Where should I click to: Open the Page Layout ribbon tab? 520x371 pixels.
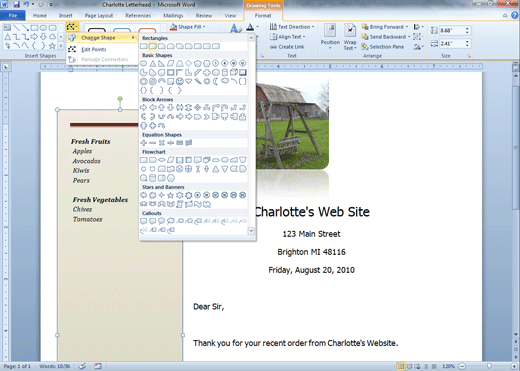(x=99, y=16)
